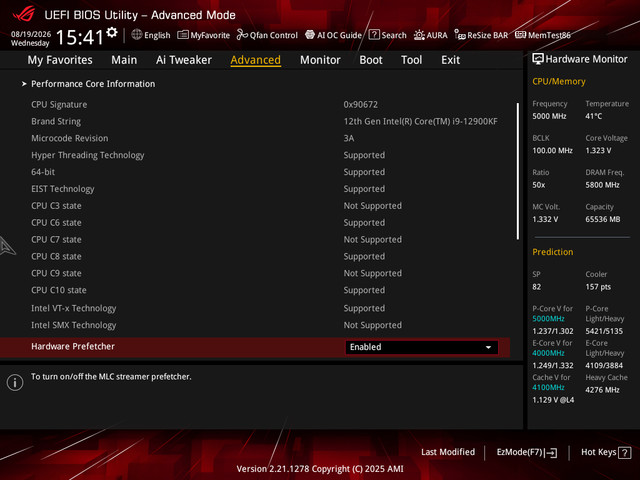Click the 5000 MHz frequency value
The width and height of the screenshot is (640, 480).
click(x=549, y=116)
